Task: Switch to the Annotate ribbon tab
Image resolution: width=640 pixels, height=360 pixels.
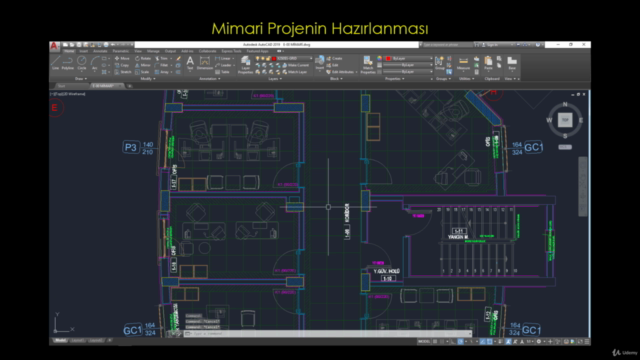Action: pyautogui.click(x=100, y=51)
